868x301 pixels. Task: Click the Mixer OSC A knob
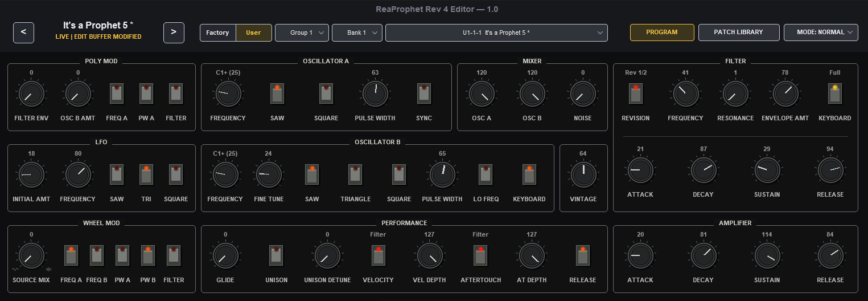[x=481, y=94]
